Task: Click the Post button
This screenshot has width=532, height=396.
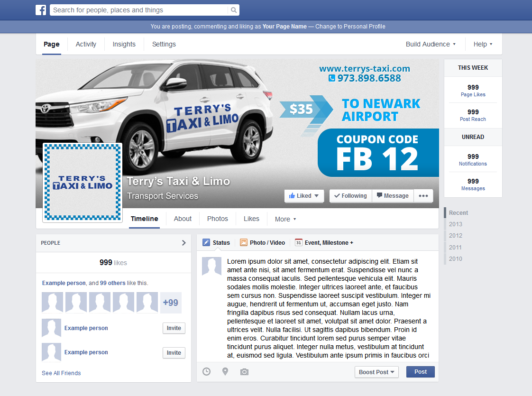Action: pyautogui.click(x=420, y=372)
